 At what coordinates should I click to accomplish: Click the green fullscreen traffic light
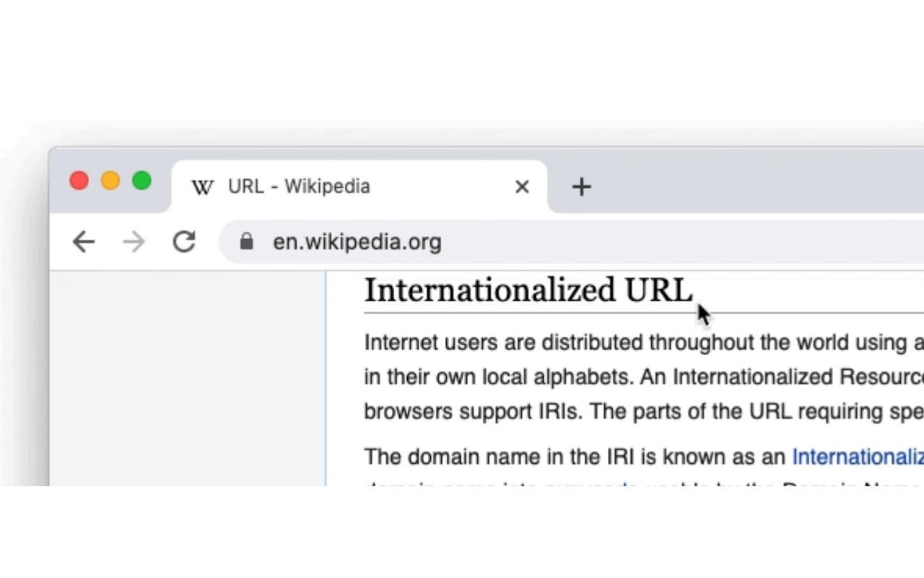(142, 181)
